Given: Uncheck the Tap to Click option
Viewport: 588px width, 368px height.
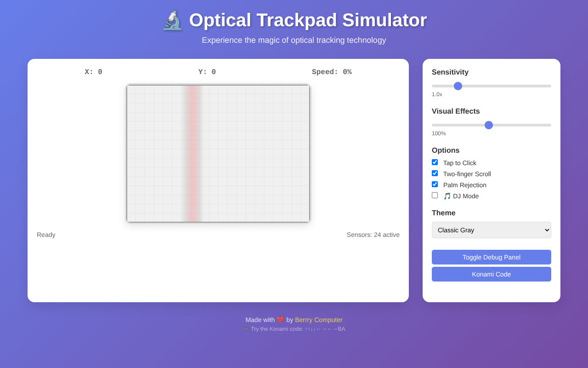Looking at the screenshot, I should [435, 162].
